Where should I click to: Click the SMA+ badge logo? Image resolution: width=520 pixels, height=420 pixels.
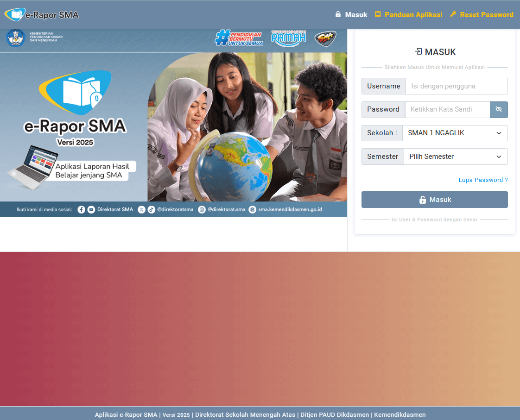(325, 38)
